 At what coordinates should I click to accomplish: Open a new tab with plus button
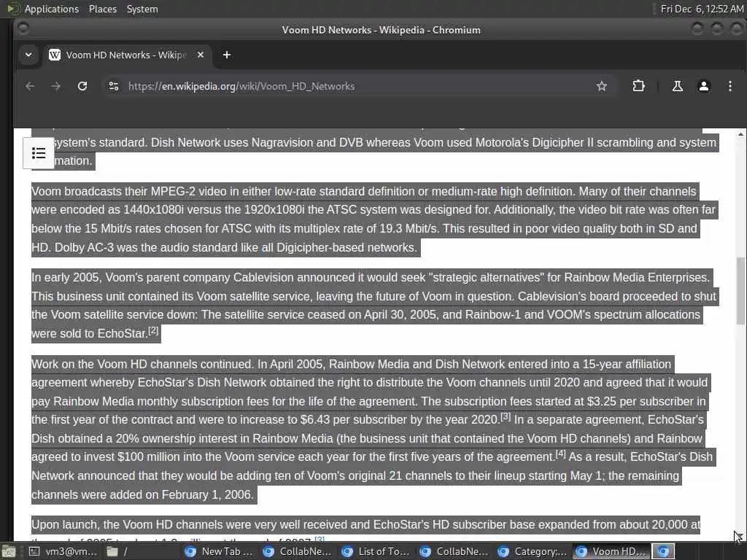(227, 55)
